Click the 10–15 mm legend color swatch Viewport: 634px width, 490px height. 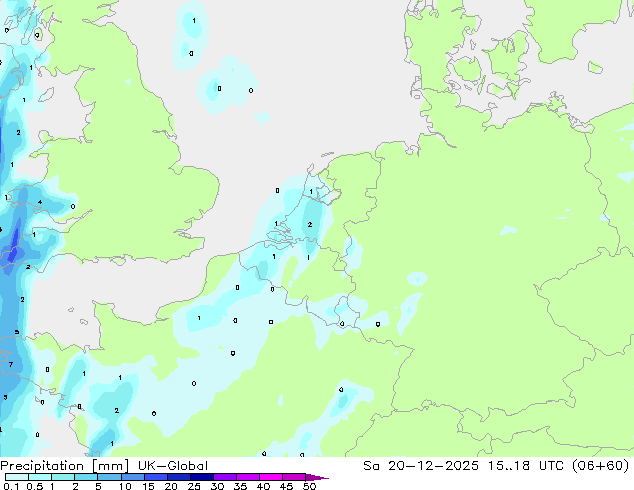point(132,477)
